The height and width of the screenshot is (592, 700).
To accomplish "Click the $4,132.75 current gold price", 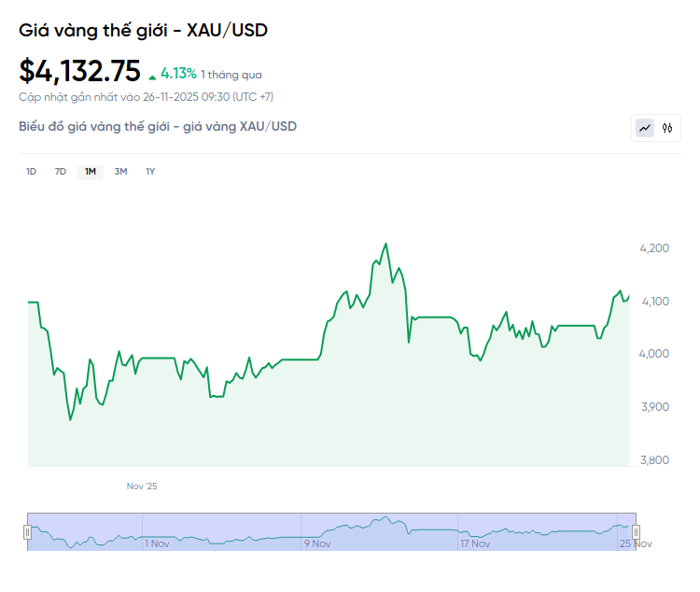I will tap(79, 71).
